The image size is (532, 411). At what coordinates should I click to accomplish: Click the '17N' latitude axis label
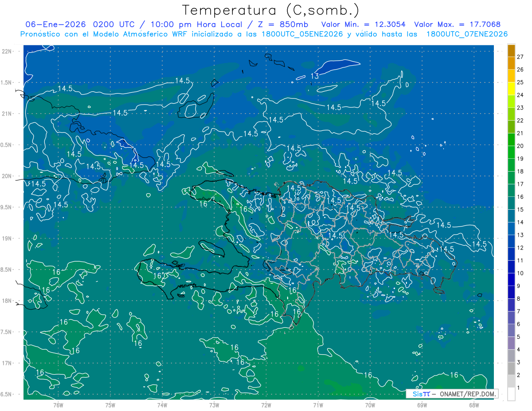point(6,363)
